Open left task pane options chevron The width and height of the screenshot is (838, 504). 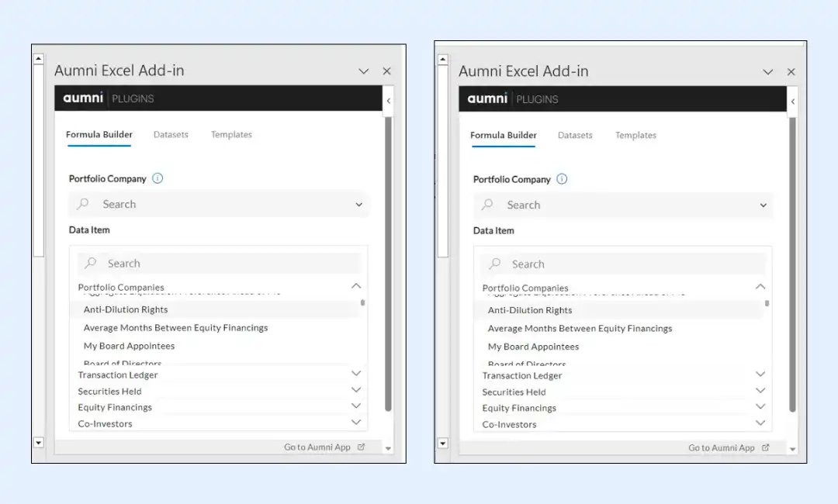click(363, 71)
